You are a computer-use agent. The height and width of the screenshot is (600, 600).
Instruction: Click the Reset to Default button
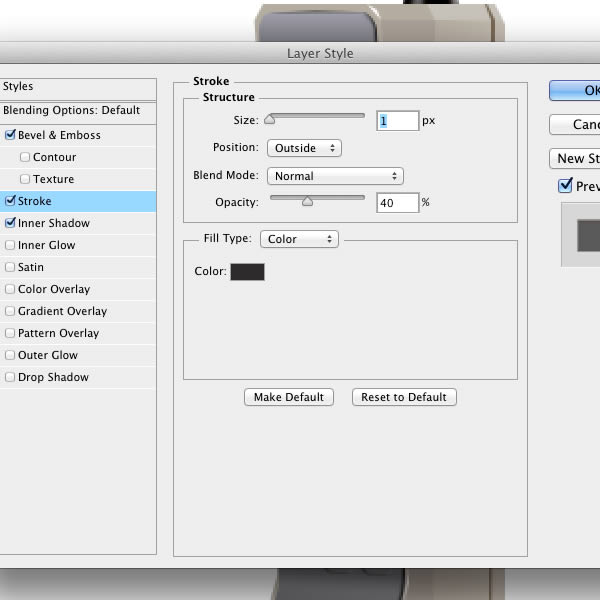click(x=404, y=397)
